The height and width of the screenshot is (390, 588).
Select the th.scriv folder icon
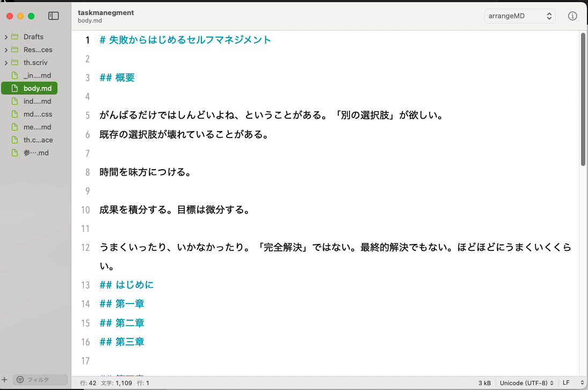click(15, 62)
